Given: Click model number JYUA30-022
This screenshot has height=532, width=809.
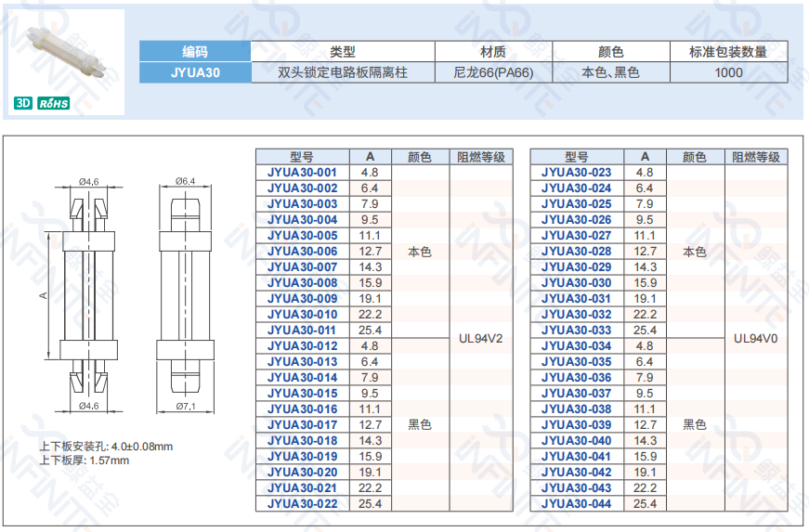Looking at the screenshot, I should pyautogui.click(x=302, y=504).
